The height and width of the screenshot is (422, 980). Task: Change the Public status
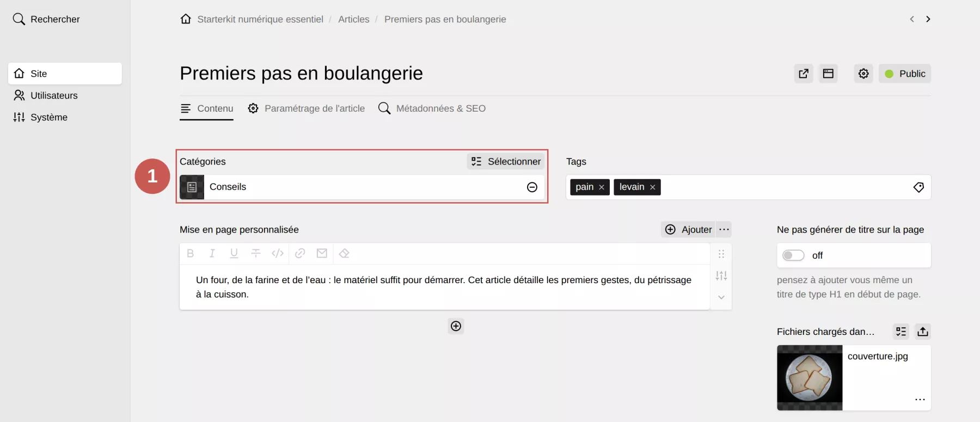coord(905,74)
